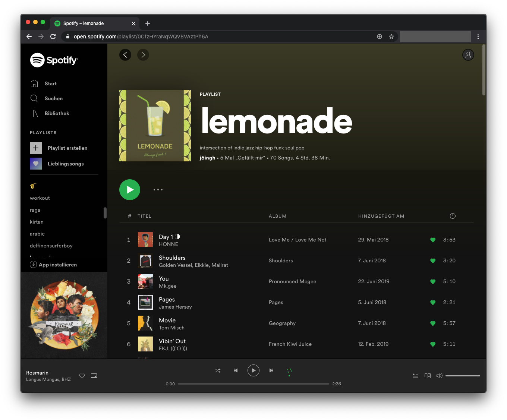Bookmark page with star icon
This screenshot has width=507, height=420.
391,37
